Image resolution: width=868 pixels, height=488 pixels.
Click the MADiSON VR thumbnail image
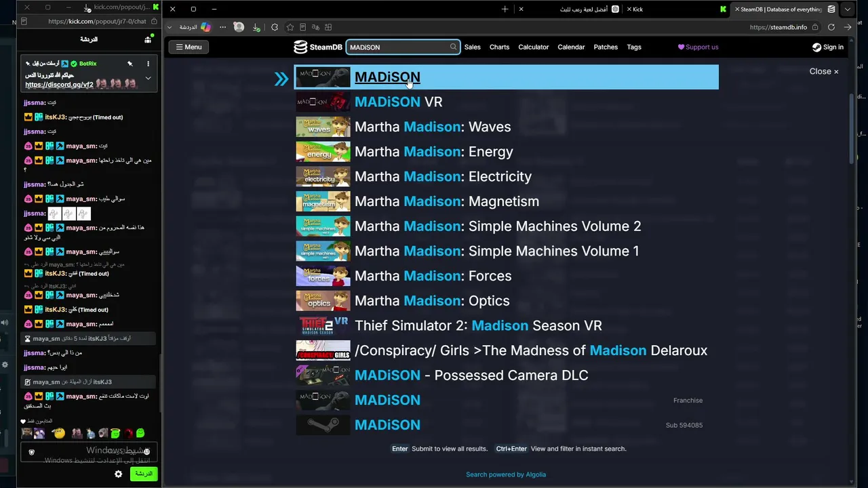click(x=323, y=102)
